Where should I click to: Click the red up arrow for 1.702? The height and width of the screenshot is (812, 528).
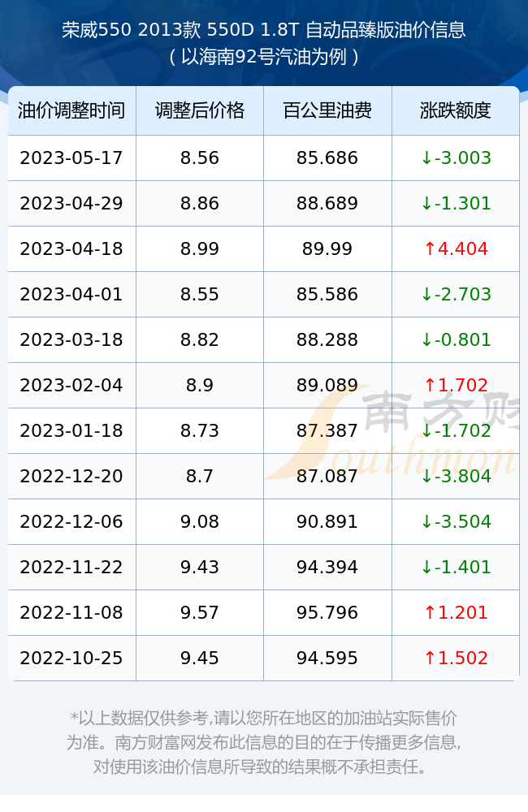[430, 385]
